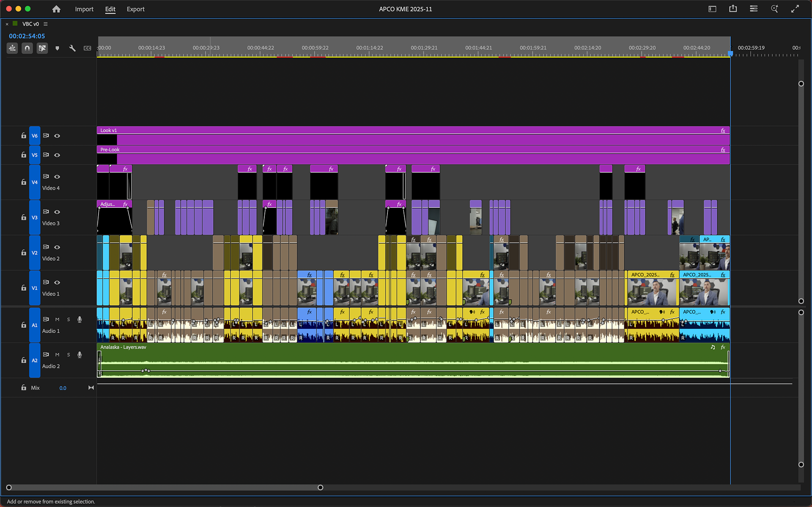
Task: Toggle insert sequences as nests button
Action: (12, 48)
